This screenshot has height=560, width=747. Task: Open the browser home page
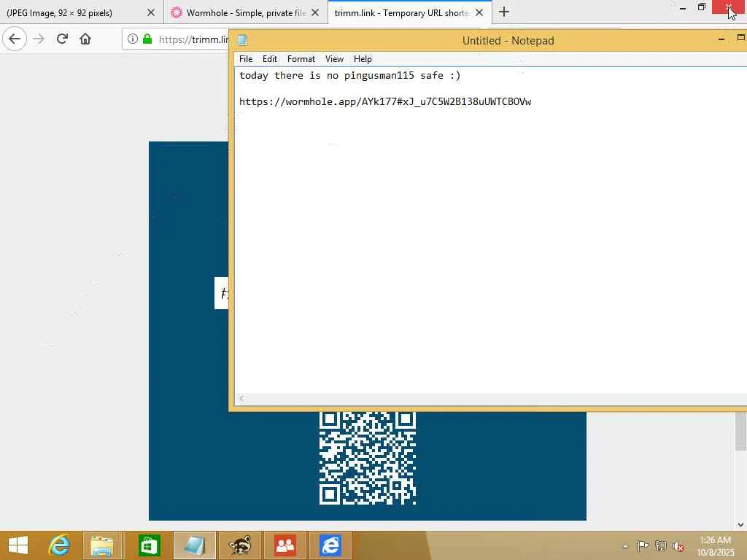pos(85,39)
